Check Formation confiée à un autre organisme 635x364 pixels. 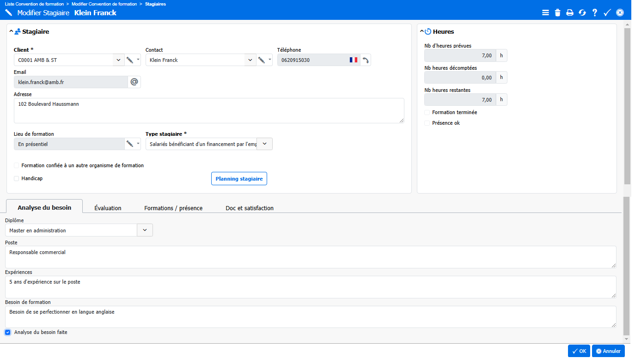(x=17, y=165)
